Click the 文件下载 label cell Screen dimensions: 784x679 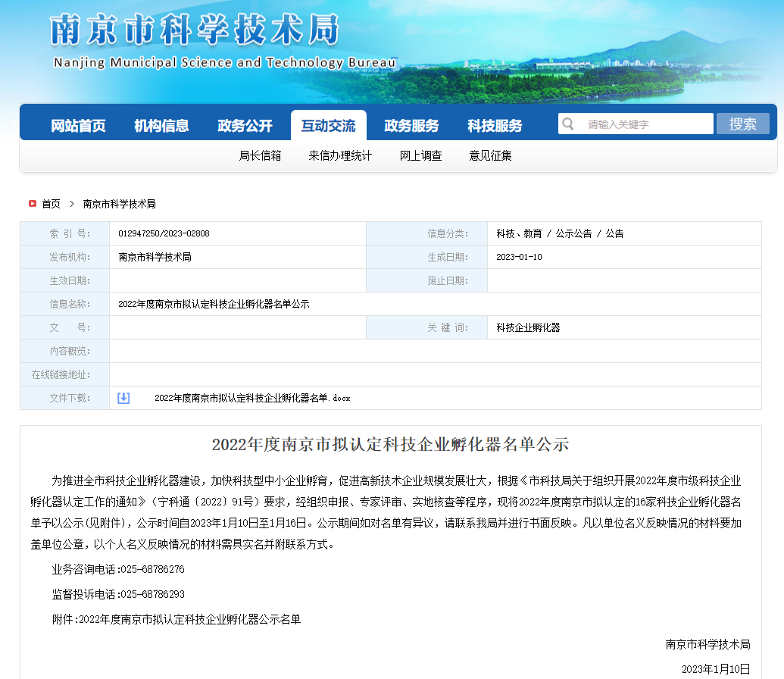click(65, 398)
